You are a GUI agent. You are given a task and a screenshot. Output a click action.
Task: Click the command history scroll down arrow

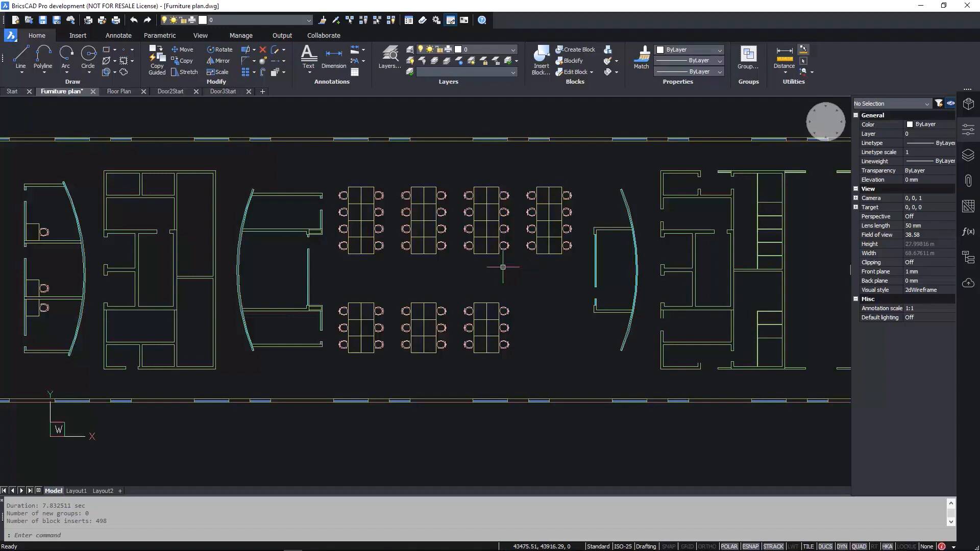click(951, 521)
